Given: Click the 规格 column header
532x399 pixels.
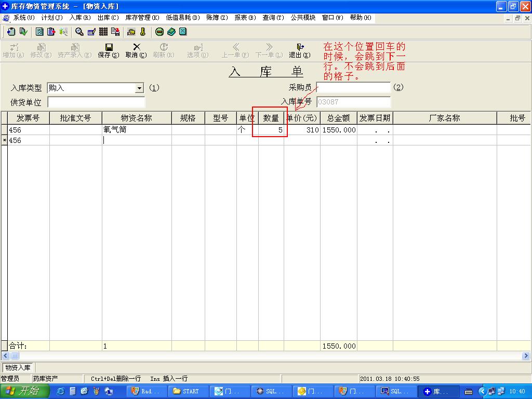Looking at the screenshot, I should [x=188, y=118].
